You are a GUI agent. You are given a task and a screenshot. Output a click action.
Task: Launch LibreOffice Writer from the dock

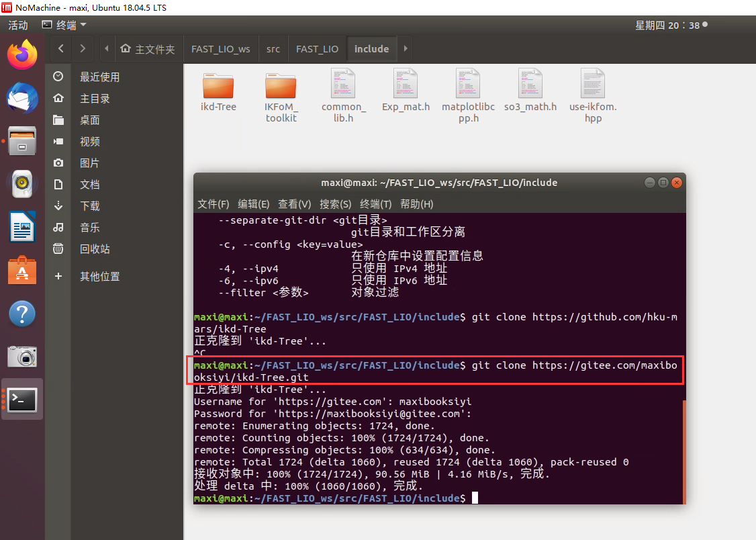click(22, 226)
